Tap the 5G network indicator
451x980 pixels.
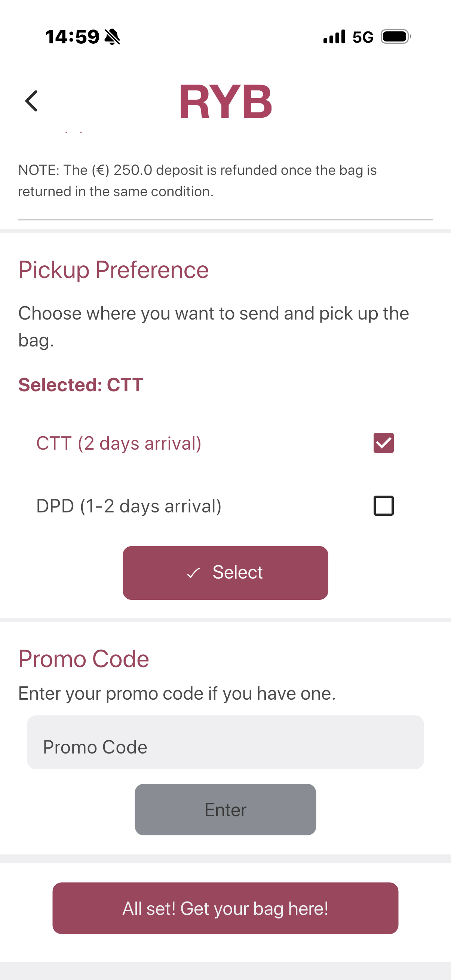coord(363,37)
